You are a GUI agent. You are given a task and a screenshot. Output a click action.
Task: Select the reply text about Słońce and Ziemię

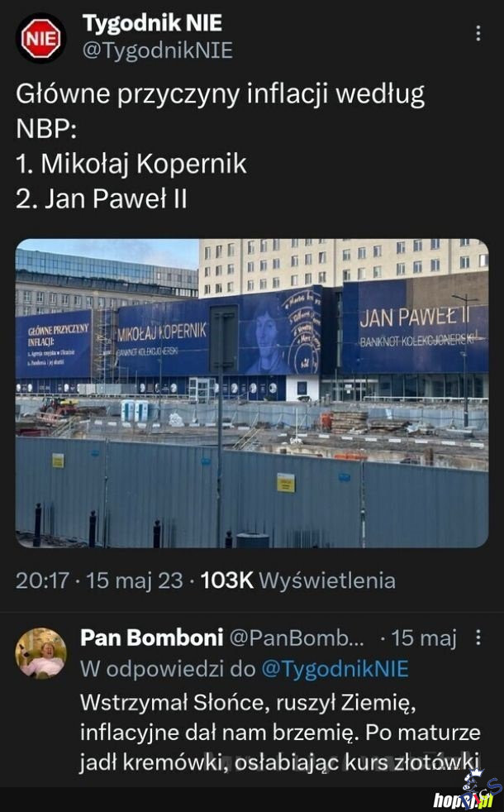click(x=280, y=733)
